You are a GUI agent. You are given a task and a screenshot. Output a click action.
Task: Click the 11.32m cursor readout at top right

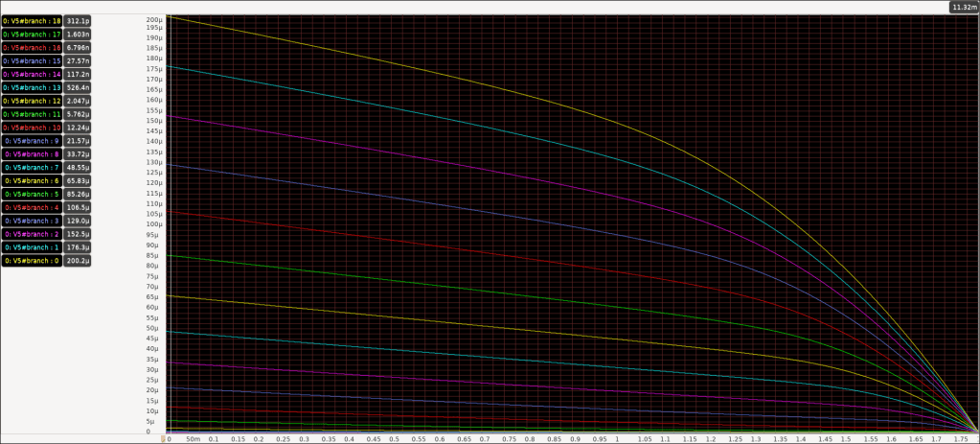tap(963, 7)
